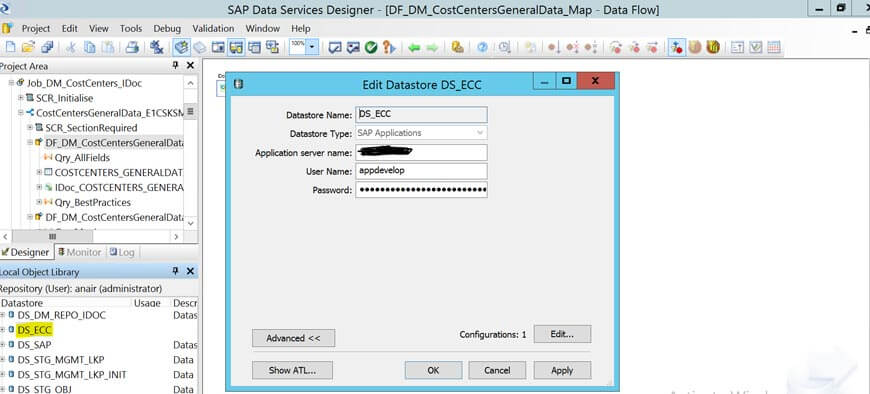The height and width of the screenshot is (394, 870).
Task: Expand the SCR_Initialise tree node
Action: 21,98
